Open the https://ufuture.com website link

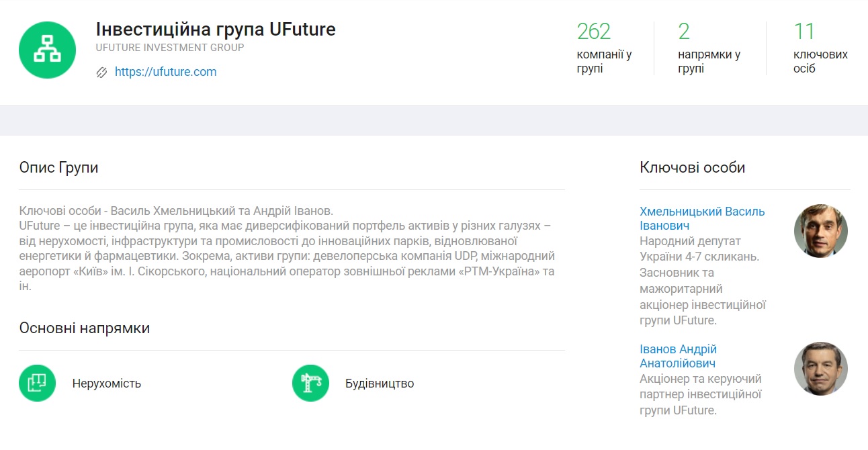[165, 72]
